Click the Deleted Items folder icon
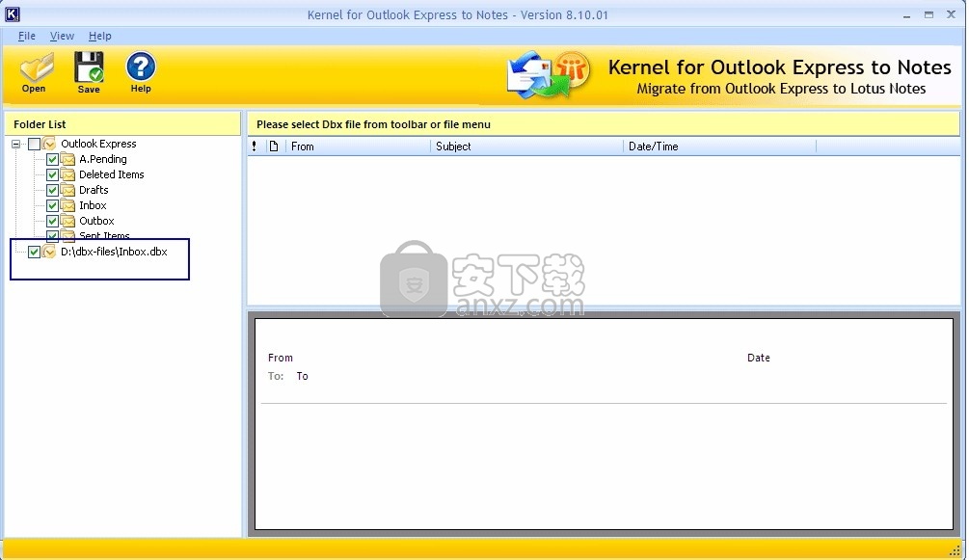 click(68, 174)
